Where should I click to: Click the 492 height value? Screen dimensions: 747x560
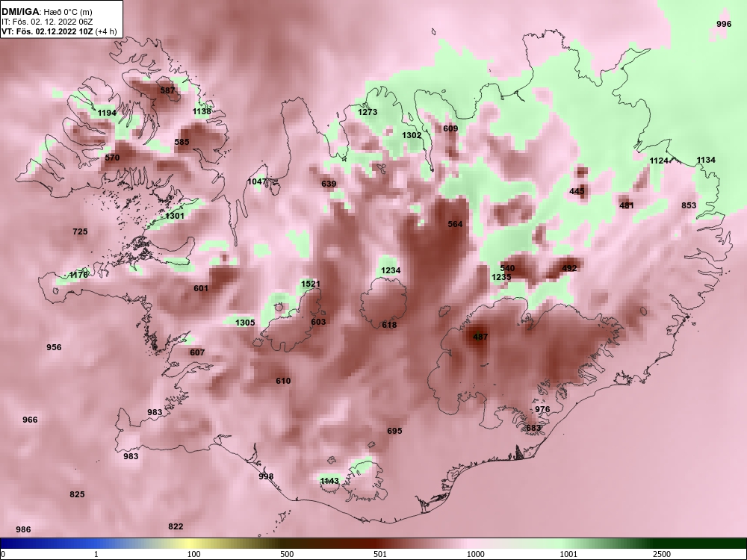click(x=569, y=268)
